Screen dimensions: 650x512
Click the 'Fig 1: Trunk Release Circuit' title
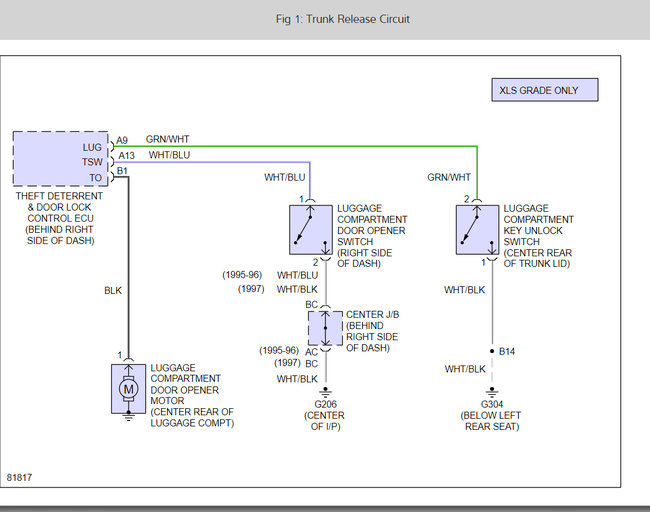342,19
